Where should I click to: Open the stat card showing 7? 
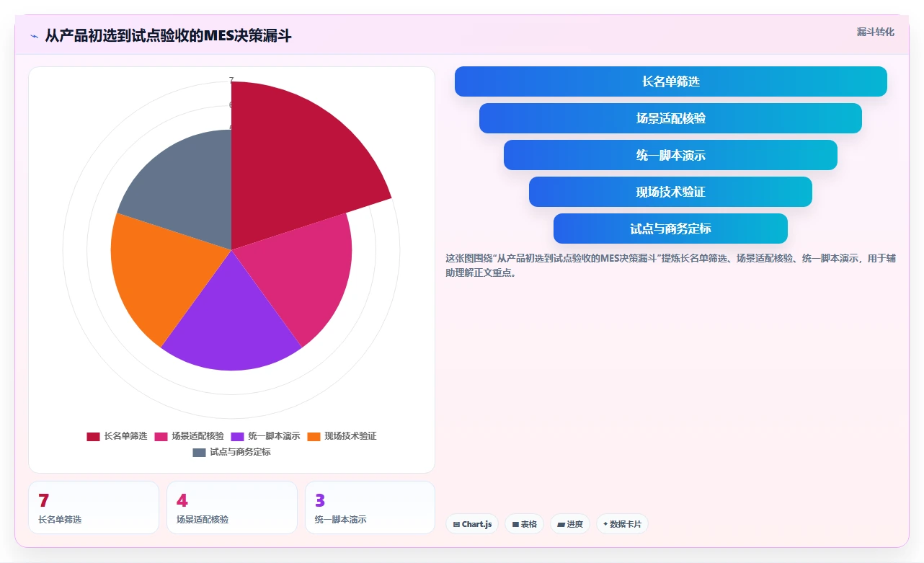[94, 507]
